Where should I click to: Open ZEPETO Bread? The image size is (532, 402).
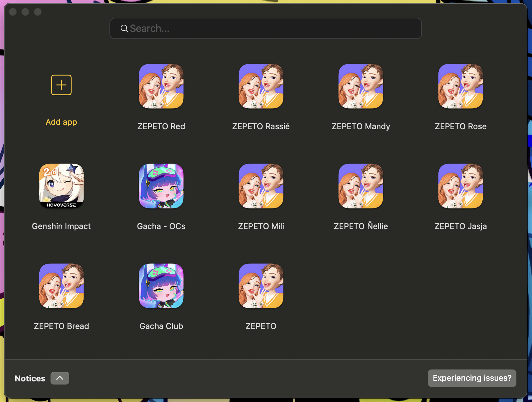click(x=61, y=286)
